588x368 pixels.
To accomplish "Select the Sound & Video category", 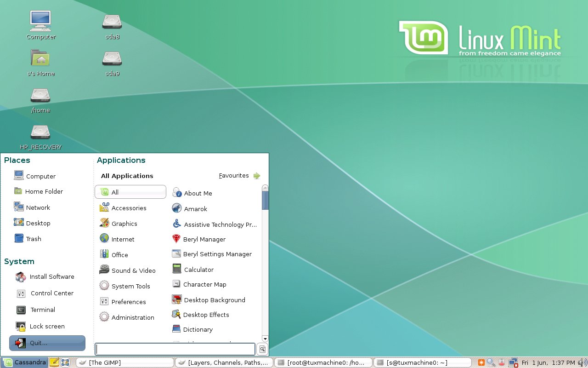I will point(128,270).
